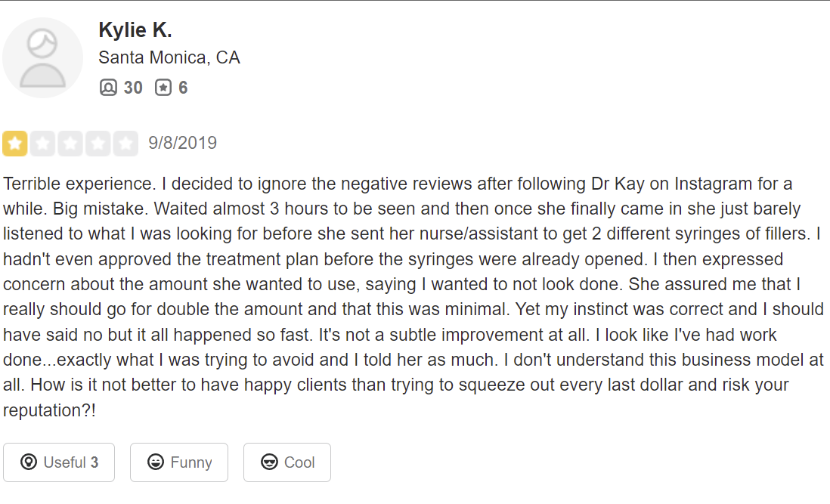Viewport: 830px width, 504px height.
Task: Click the reviews count star icon
Action: (163, 87)
